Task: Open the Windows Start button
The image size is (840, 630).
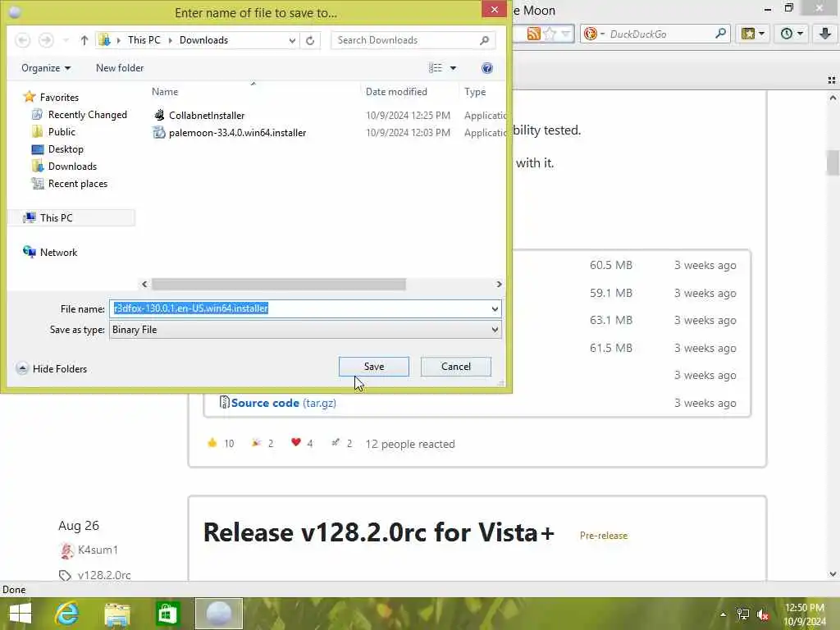Action: click(x=21, y=614)
